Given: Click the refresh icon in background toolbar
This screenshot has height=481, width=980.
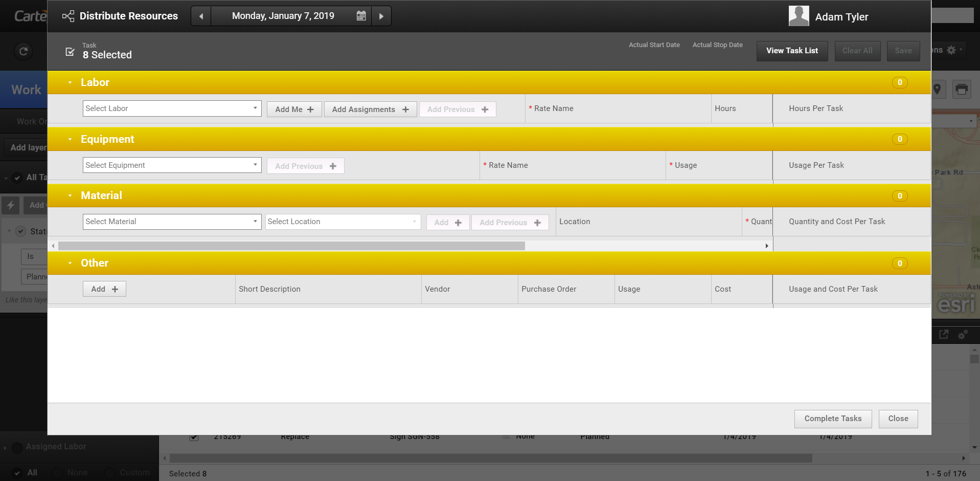Looking at the screenshot, I should (24, 51).
